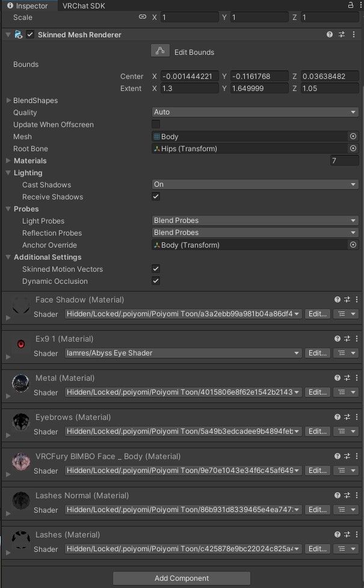Open Metal material help icon
Screen dimensions: 364x588
338,378
